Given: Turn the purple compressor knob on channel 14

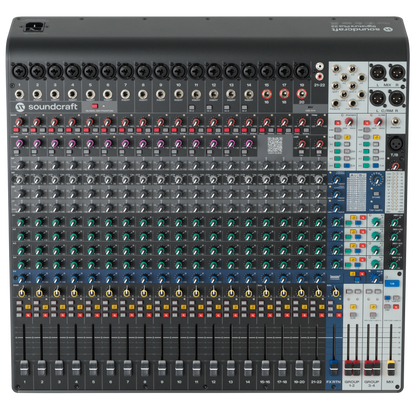Looking at the screenshot, I should (x=249, y=144).
